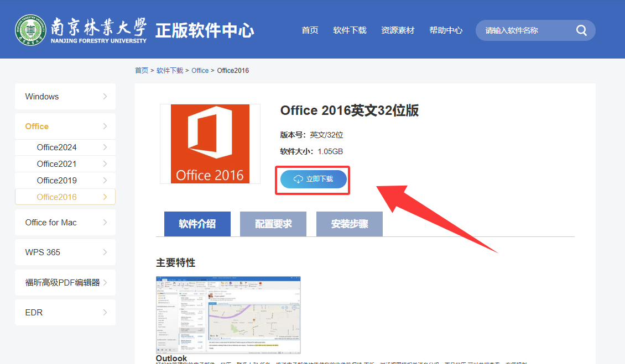
Task: Expand the 福昕高级PDF编辑器 chevron
Action: click(105, 282)
